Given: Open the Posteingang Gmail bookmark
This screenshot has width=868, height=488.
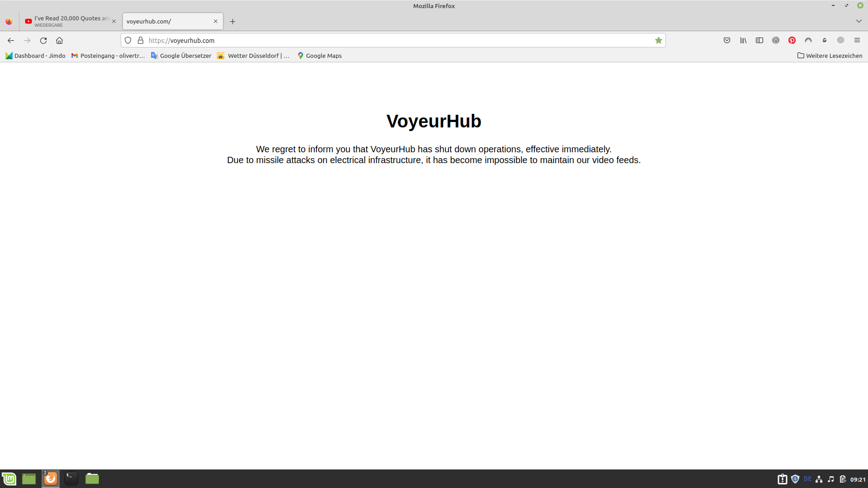Looking at the screenshot, I should coord(108,56).
